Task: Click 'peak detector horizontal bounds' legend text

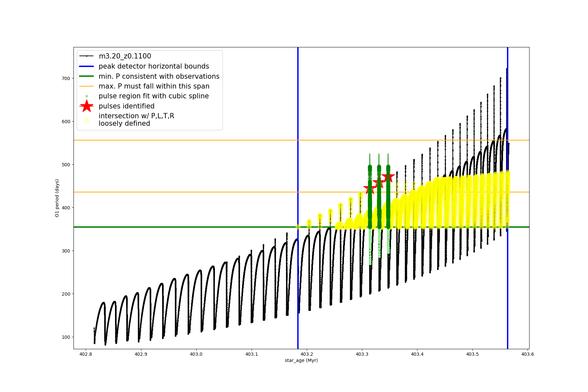Action: coord(154,66)
